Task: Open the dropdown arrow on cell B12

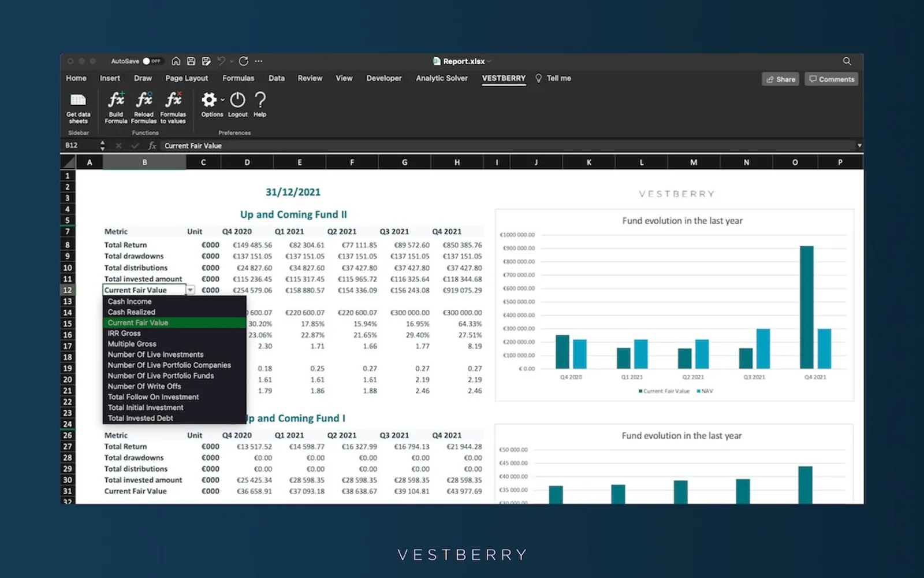Action: [x=190, y=290]
